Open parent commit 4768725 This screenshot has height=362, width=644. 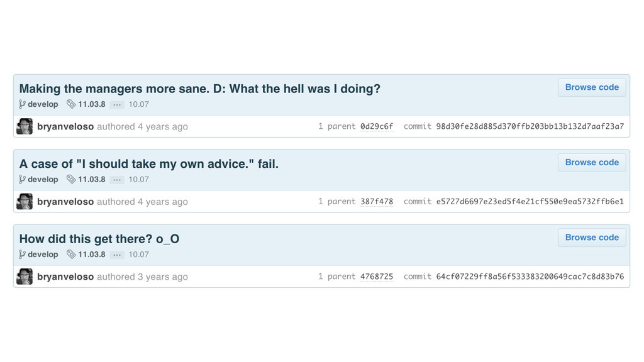(377, 277)
